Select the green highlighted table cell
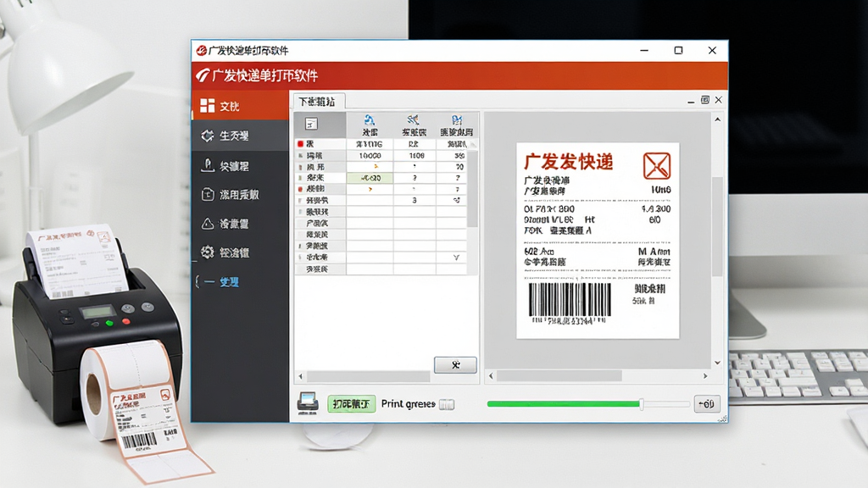Screen dimensions: 868x488 (x=370, y=178)
